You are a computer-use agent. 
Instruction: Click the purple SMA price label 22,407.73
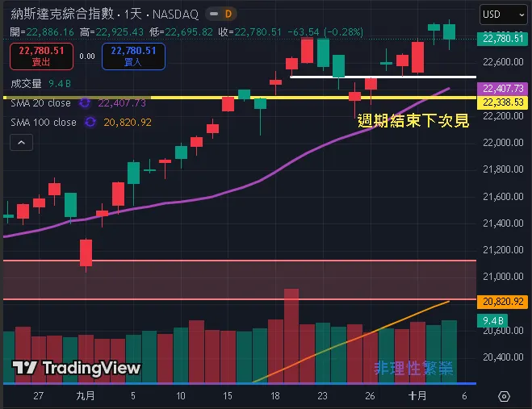point(502,89)
